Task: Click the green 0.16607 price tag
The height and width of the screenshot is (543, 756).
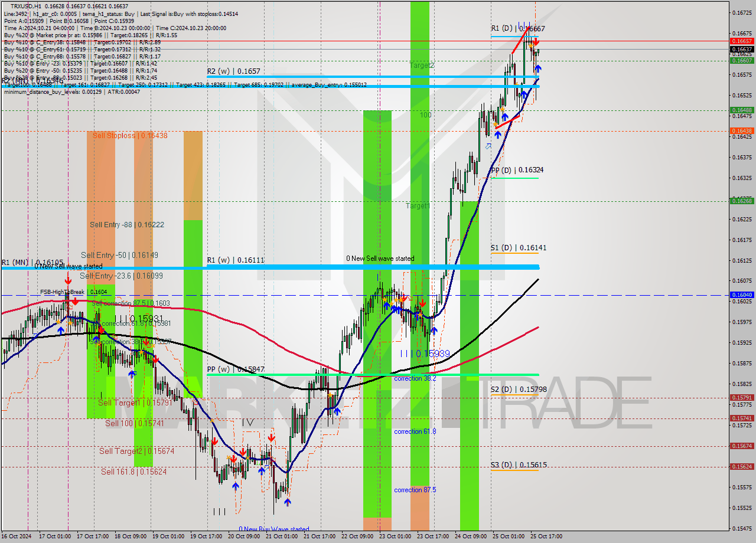Action: pos(742,60)
